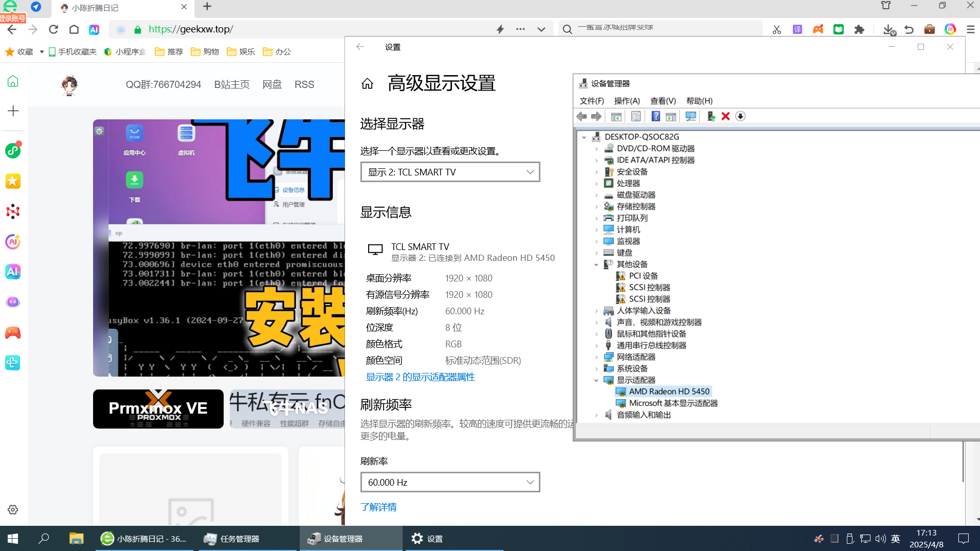Open the 查看(V) menu in Device Manager
Image resolution: width=980 pixels, height=551 pixels.
coord(662,101)
